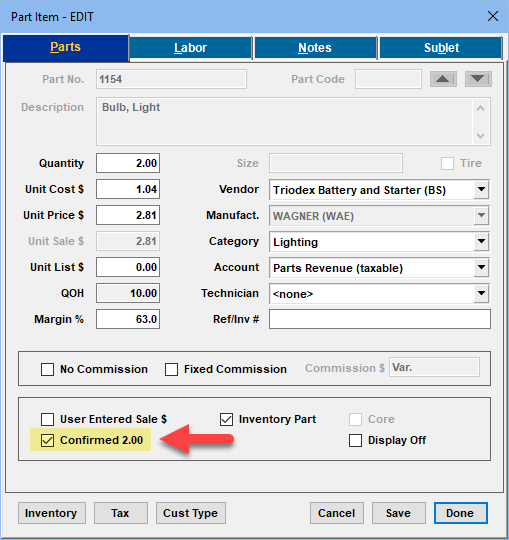Tick the Fixed Commission checkbox
The image size is (509, 540).
[172, 369]
